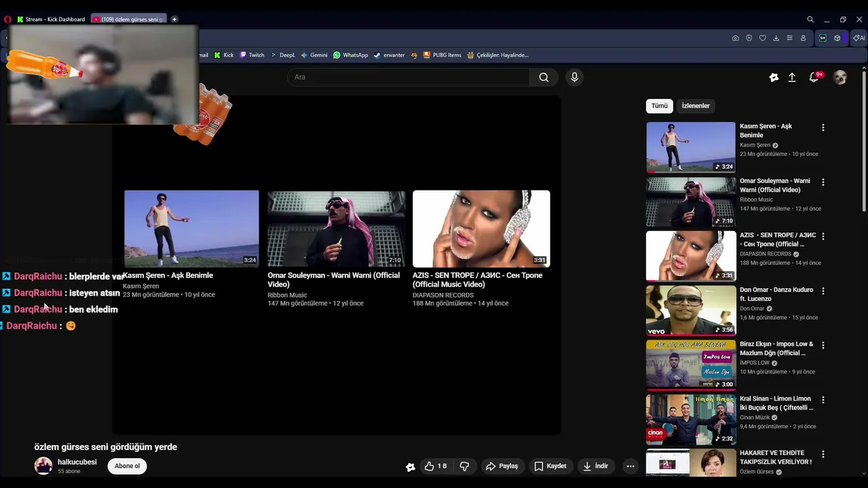Open the WhatsApp bookmark

click(351, 55)
